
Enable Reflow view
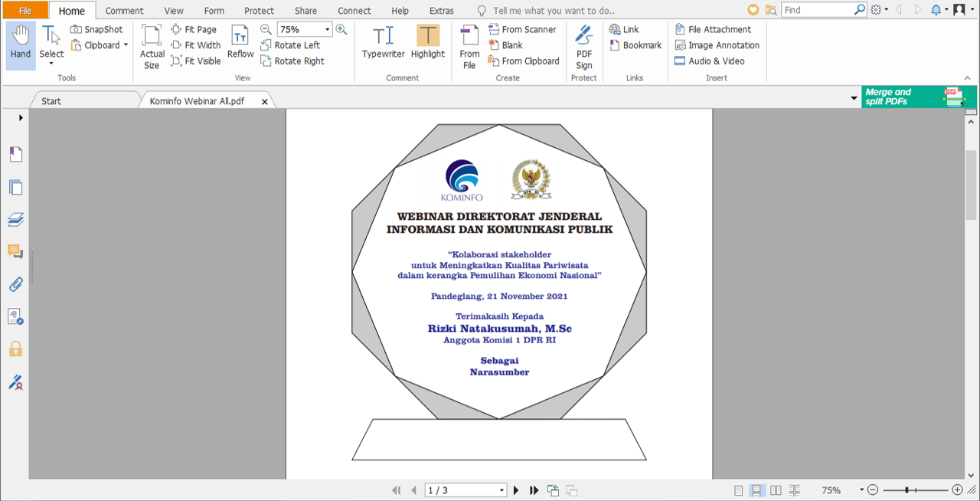point(240,43)
